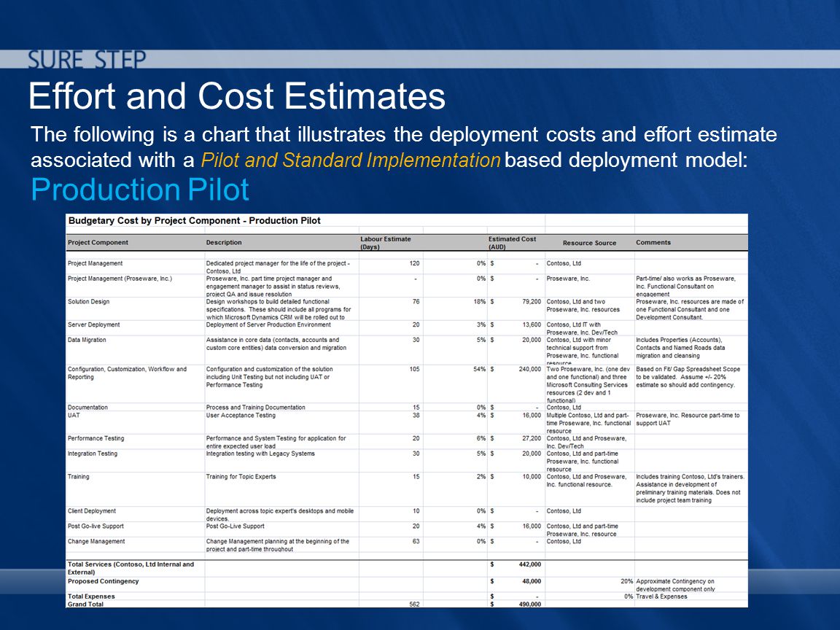Select the 'Solution Design' row label

coord(88,302)
